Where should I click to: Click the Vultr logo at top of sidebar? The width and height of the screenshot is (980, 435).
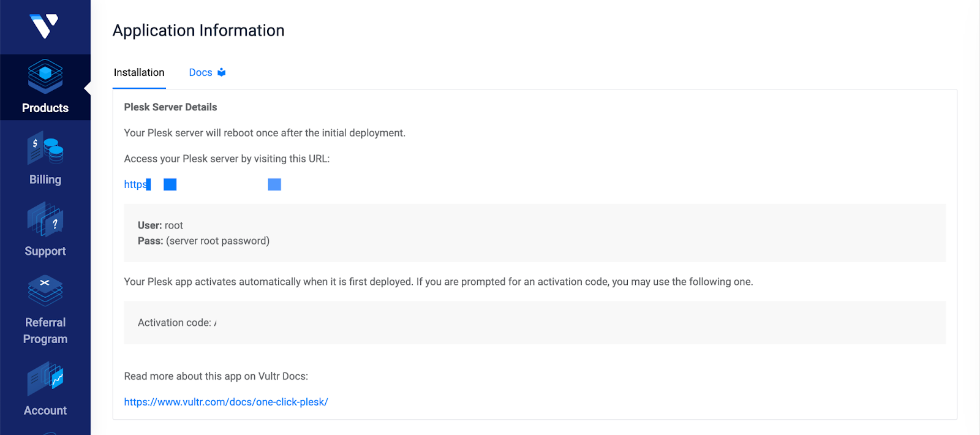[44, 26]
